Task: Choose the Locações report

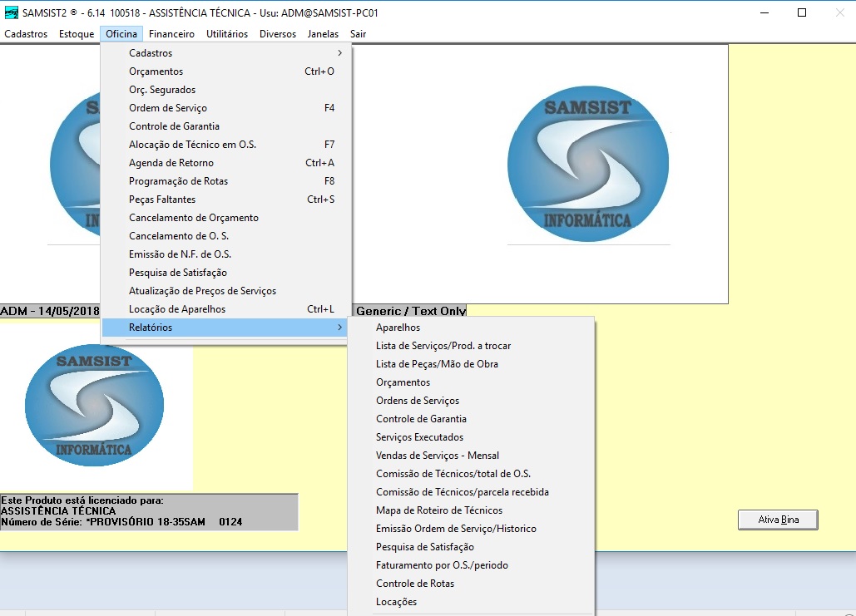Action: point(471,602)
